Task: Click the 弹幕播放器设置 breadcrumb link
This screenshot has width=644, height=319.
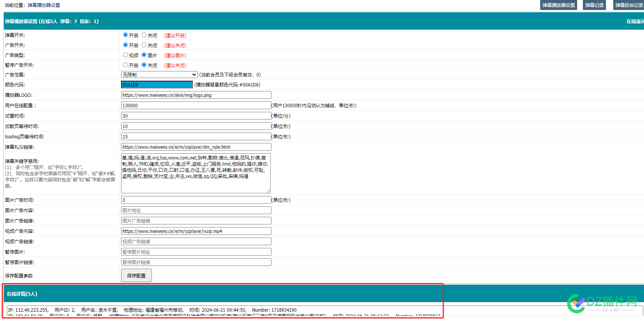Action: coord(44,5)
